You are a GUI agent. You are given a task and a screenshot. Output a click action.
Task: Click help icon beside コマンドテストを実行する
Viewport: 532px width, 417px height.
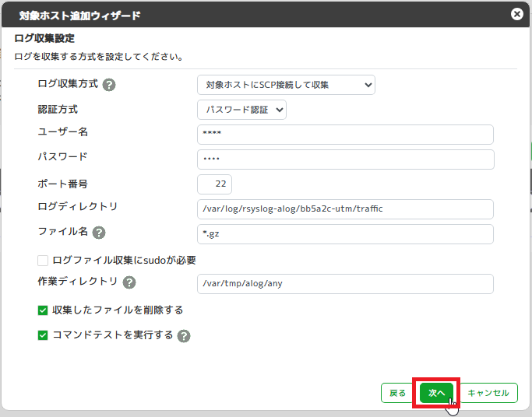point(184,336)
